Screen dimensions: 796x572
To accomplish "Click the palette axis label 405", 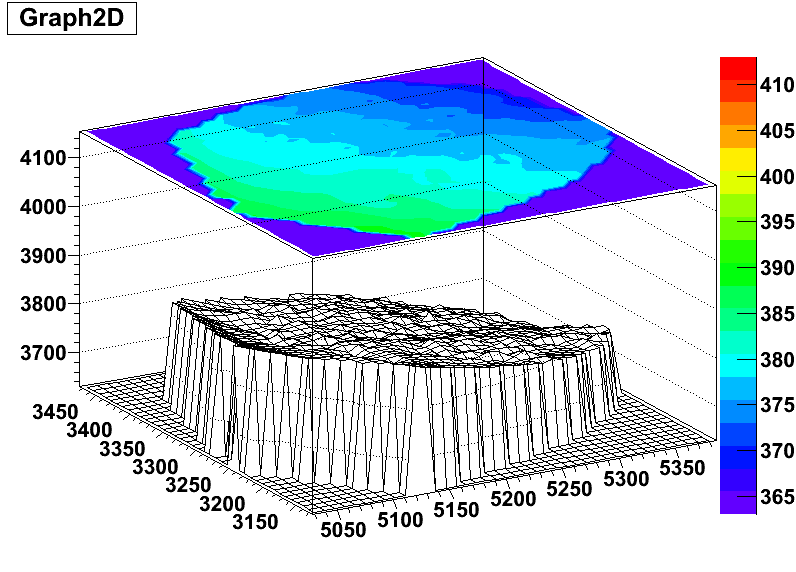I will (x=777, y=131).
